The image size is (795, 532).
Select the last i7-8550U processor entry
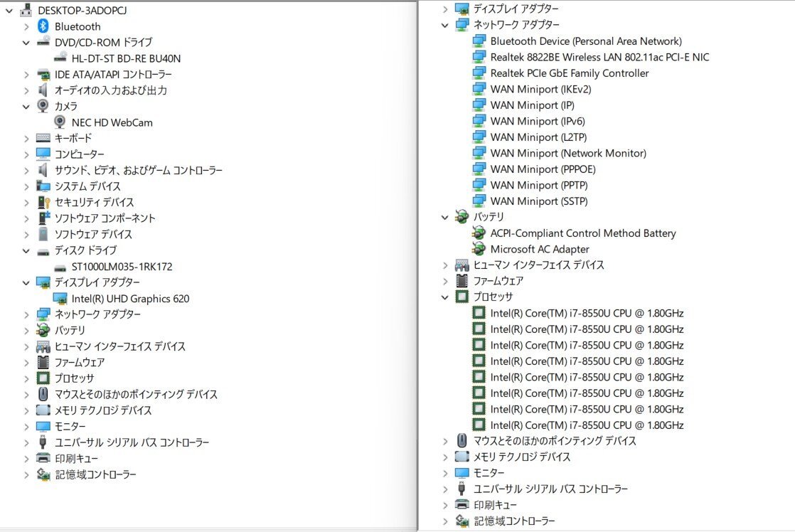587,425
